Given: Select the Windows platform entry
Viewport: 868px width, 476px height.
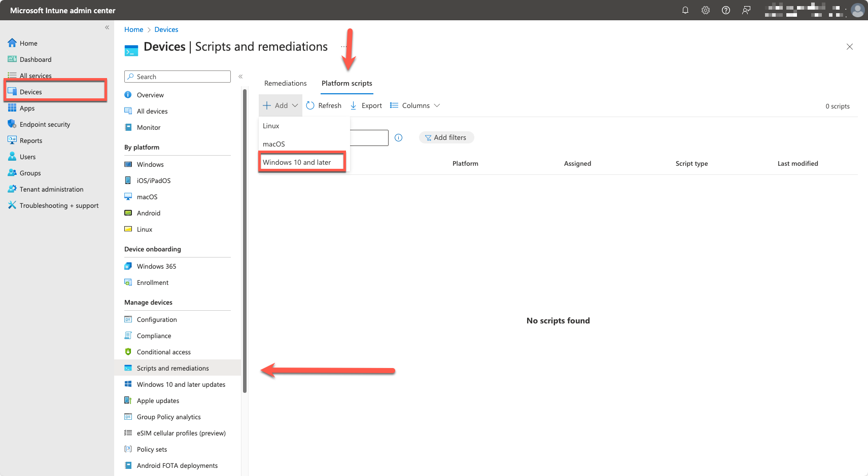Looking at the screenshot, I should click(150, 164).
